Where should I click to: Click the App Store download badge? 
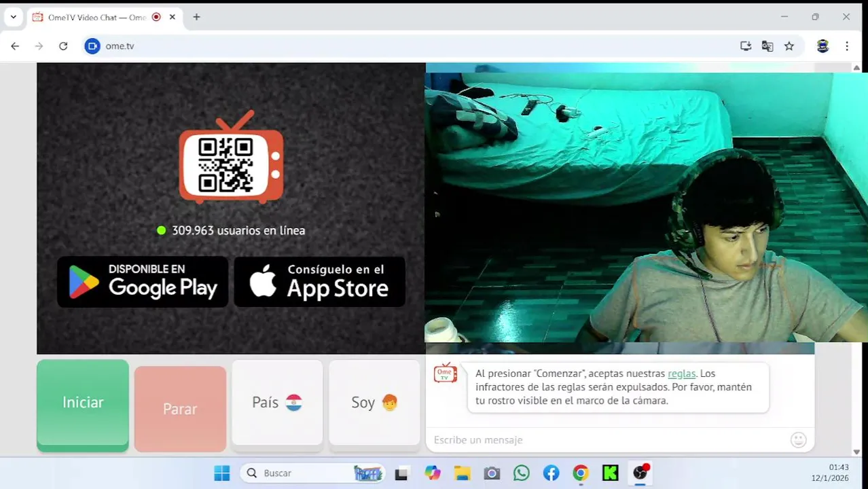(319, 281)
